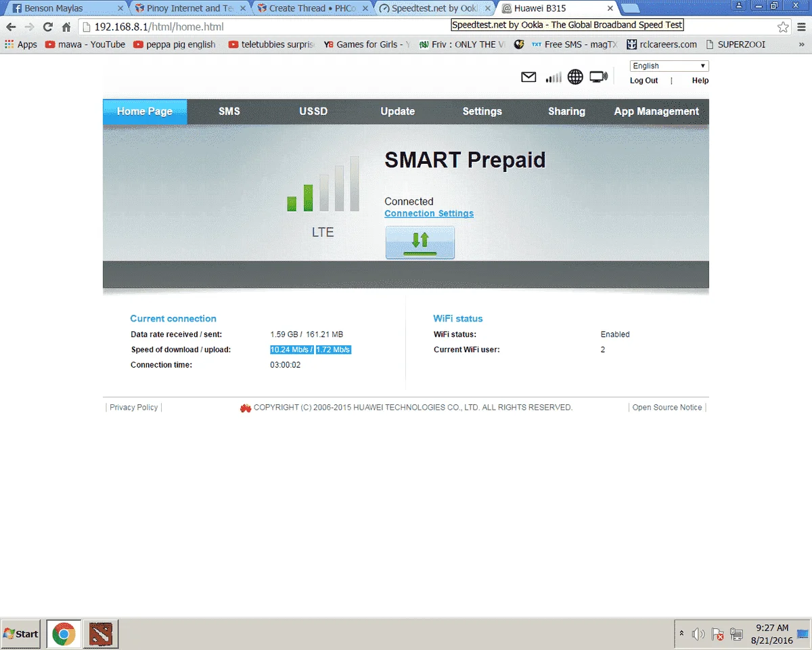Switch to Speedtest.net by Ookla tab
The height and width of the screenshot is (650, 812).
435,8
